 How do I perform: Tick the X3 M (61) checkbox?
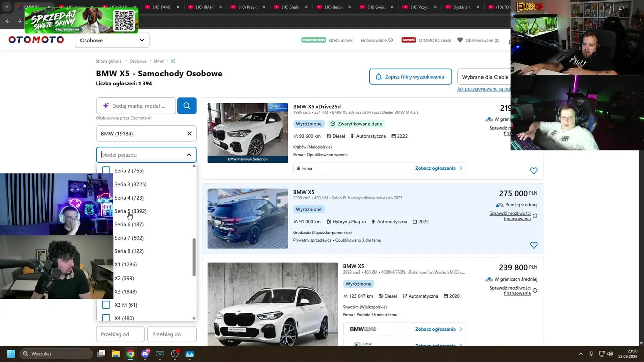click(x=106, y=305)
